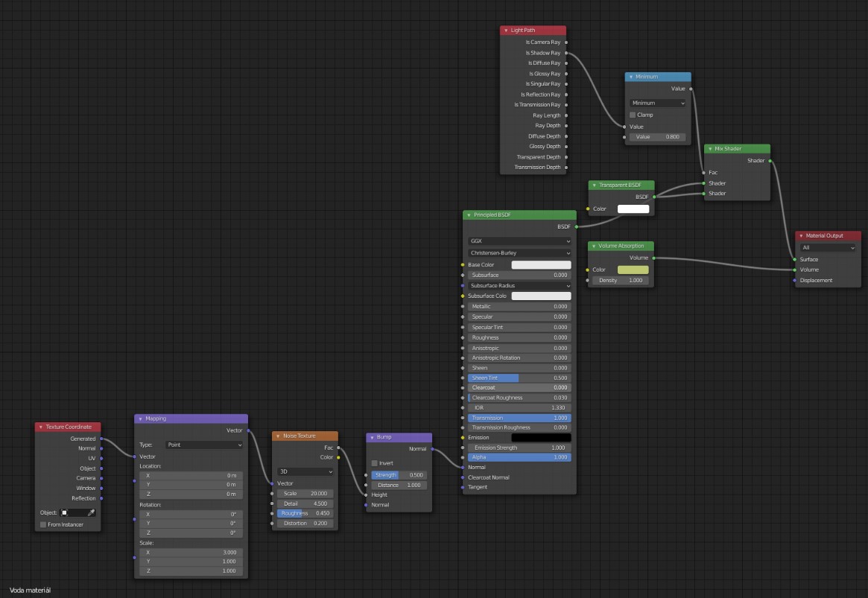The image size is (868, 598).
Task: Click the Volume Absorption Density field
Action: click(621, 281)
